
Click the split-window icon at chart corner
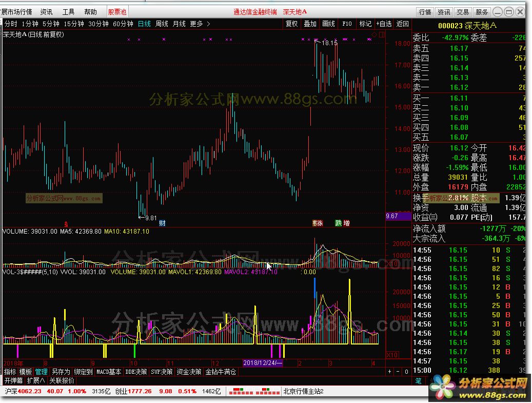coord(382,34)
